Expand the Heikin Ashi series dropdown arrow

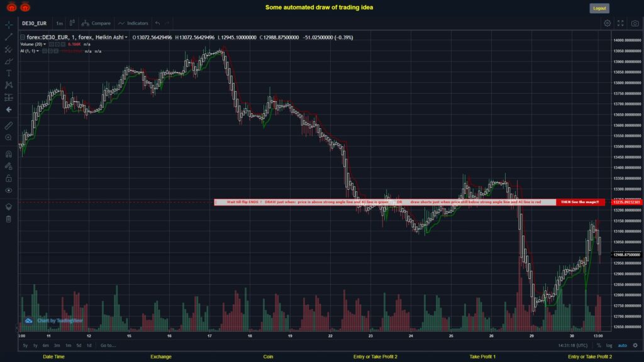coord(126,37)
